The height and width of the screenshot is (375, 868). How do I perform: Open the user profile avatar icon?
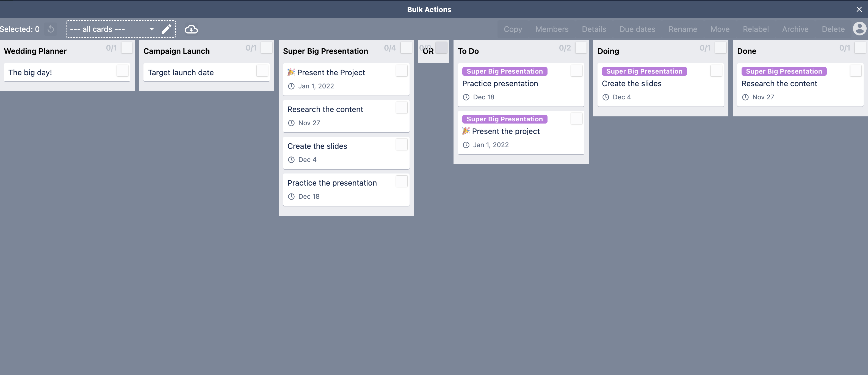(859, 29)
